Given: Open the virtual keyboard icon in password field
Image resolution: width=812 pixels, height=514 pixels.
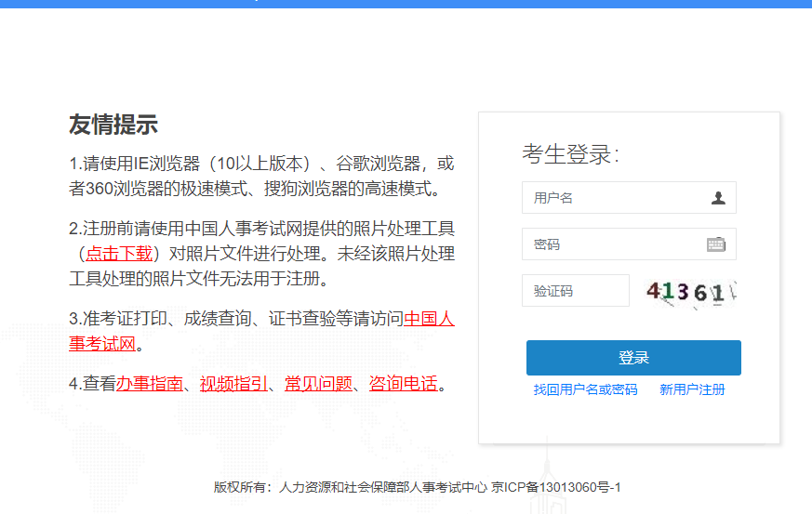Looking at the screenshot, I should click(x=715, y=244).
